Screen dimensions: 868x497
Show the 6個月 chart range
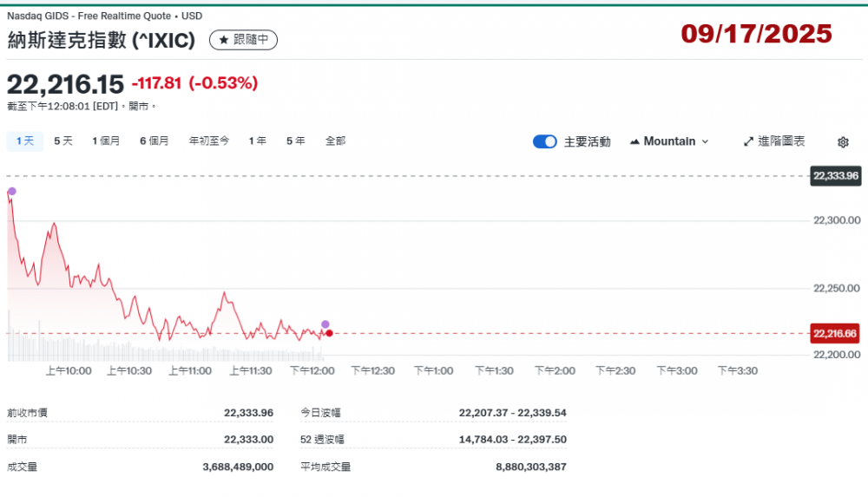[x=155, y=141]
